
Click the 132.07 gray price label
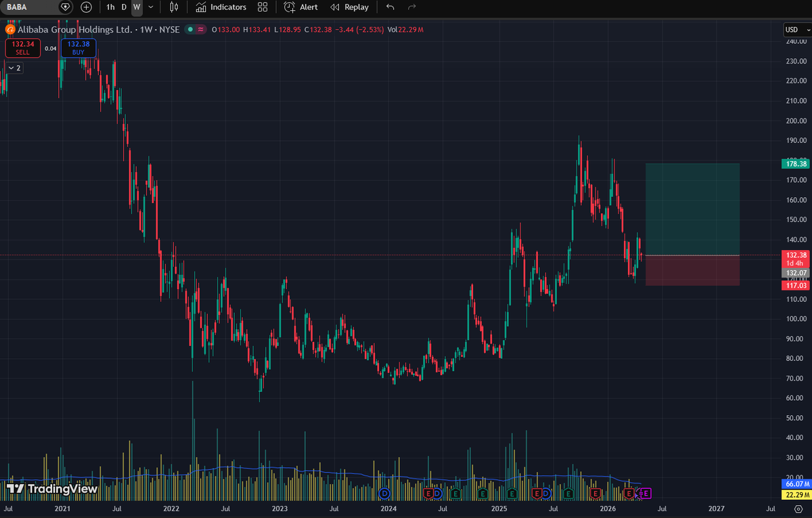pos(796,272)
